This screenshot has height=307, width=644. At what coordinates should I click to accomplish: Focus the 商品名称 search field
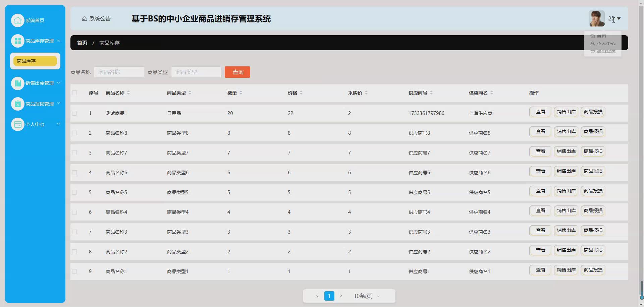coord(119,72)
